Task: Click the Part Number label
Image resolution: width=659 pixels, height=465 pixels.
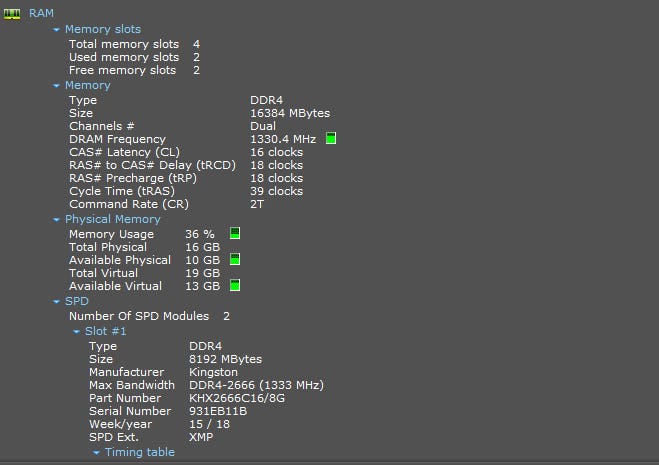Action: pyautogui.click(x=125, y=399)
